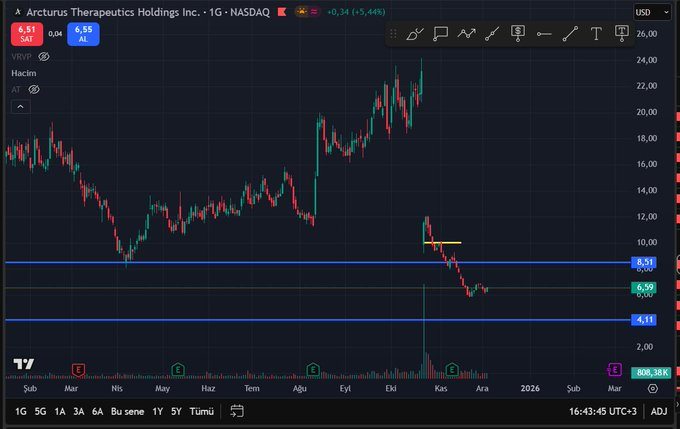Open the green earnings marker near May
680x429 pixels.
[178, 370]
